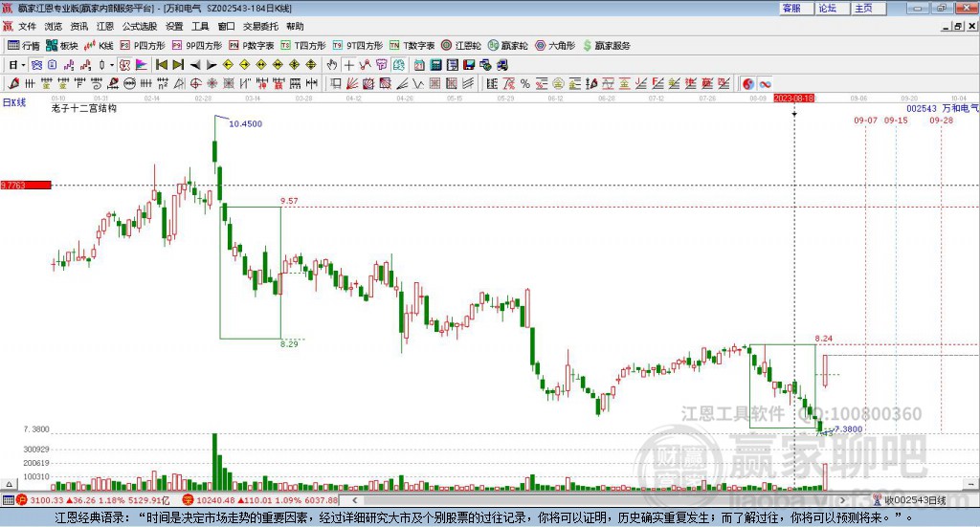The height and width of the screenshot is (527, 980).
Task: Open the 江恩轮 Gann wheel
Action: [x=461, y=46]
